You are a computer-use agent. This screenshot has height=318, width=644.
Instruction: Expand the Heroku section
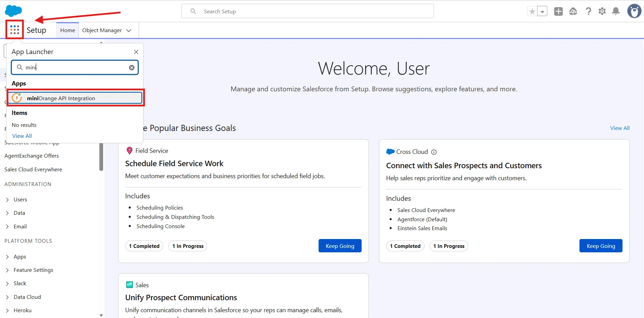(x=8, y=310)
